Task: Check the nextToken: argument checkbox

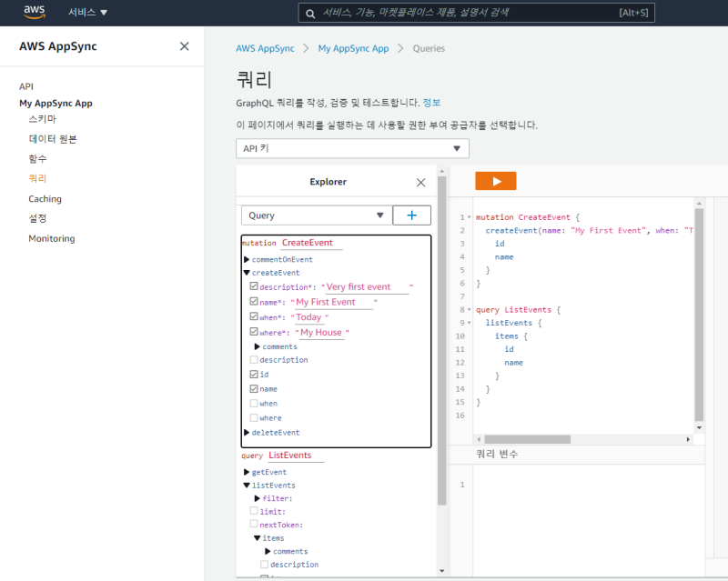Action: [x=254, y=524]
